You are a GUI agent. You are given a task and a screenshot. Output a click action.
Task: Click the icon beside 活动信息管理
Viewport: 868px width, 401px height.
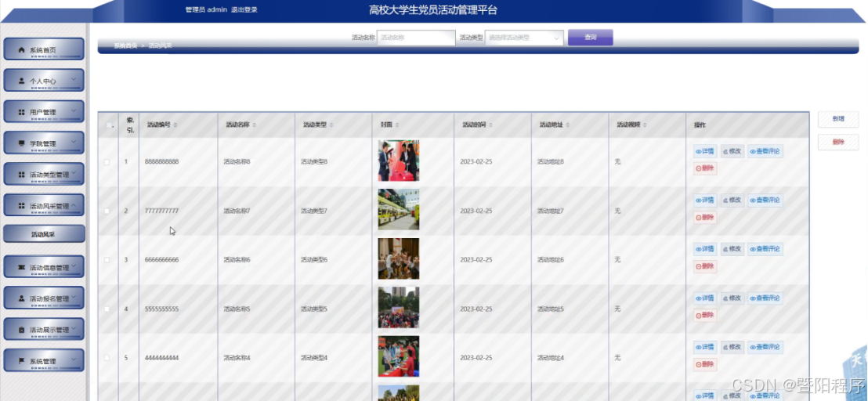point(22,267)
